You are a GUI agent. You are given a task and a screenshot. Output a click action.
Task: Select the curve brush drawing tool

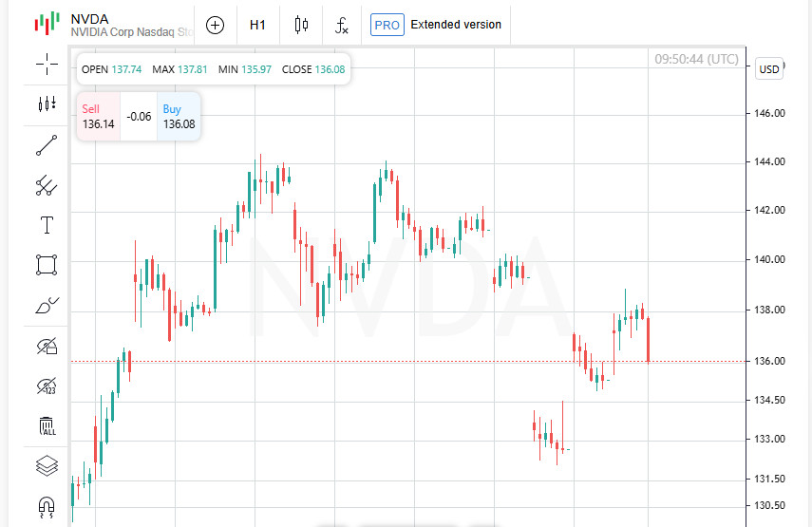[x=47, y=306]
